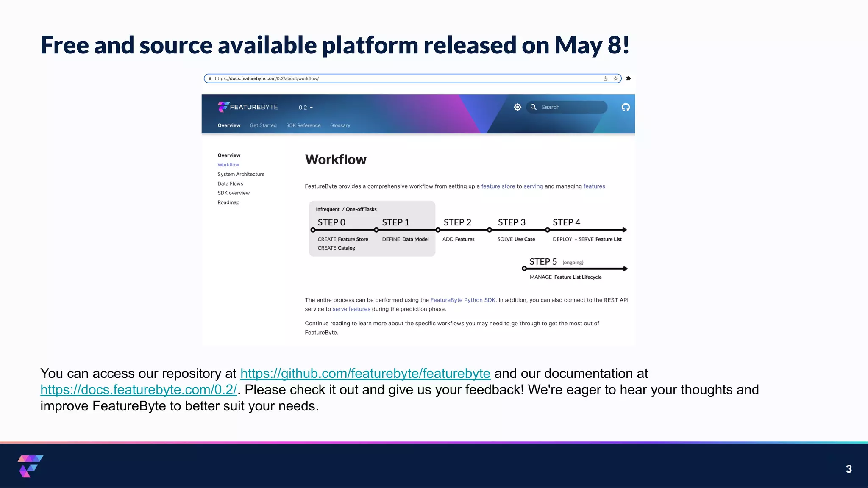Click the STEP 0 label in diagram
This screenshot has height=488, width=868.
pos(331,222)
